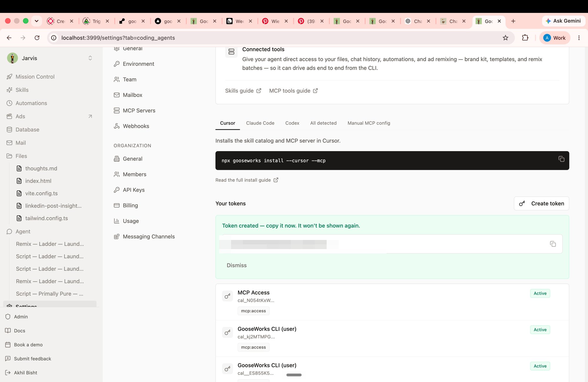Open Mail in sidebar
The image size is (588, 382).
point(21,143)
